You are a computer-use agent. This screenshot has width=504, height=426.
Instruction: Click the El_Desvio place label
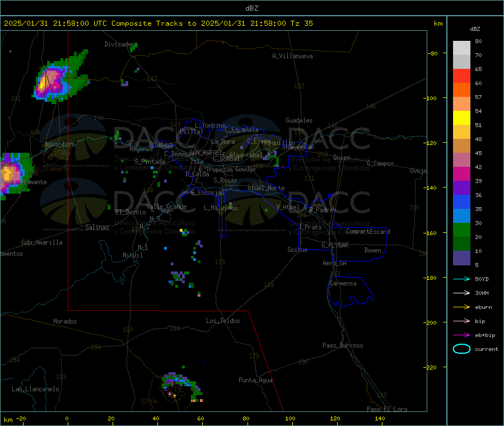pyautogui.click(x=130, y=212)
